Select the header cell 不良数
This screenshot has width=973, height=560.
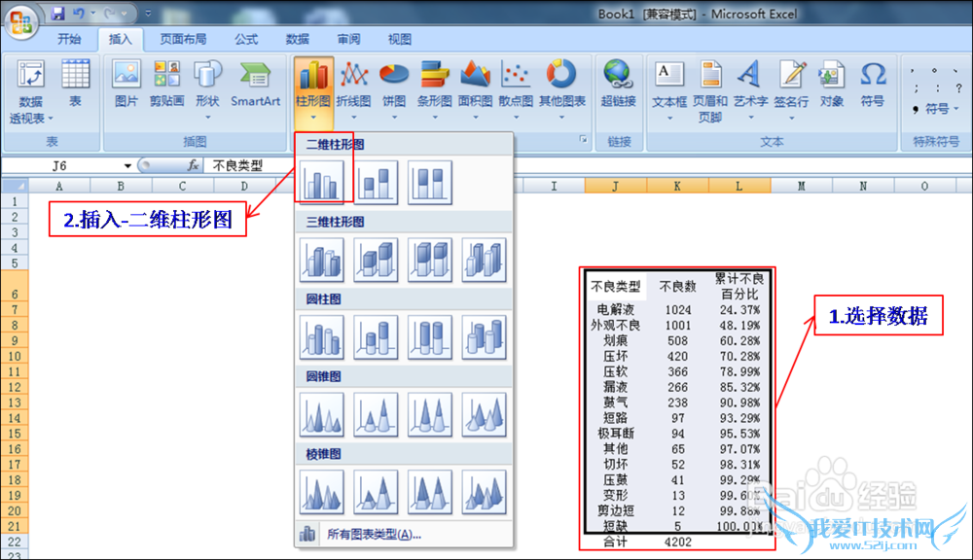point(677,287)
